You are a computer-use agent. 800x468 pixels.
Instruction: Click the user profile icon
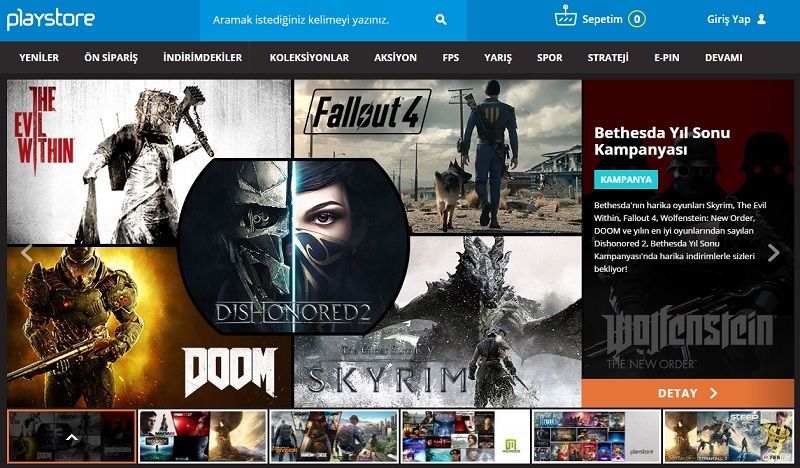coord(761,19)
